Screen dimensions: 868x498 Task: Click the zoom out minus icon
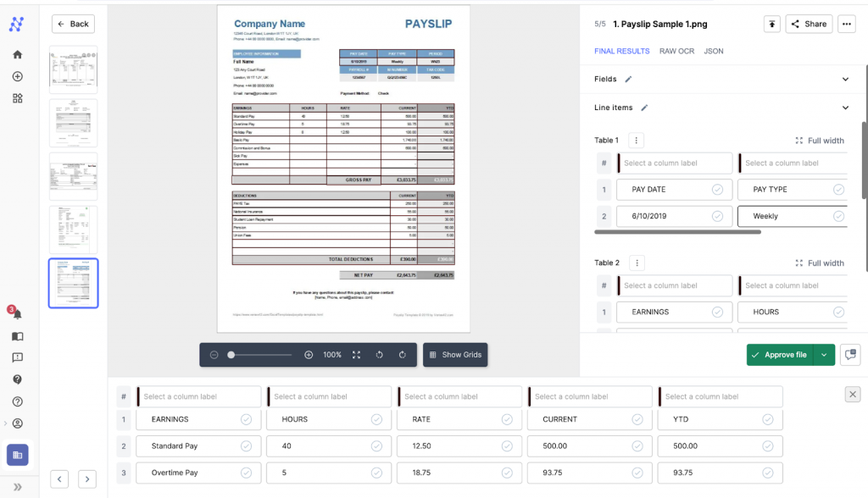click(x=214, y=355)
